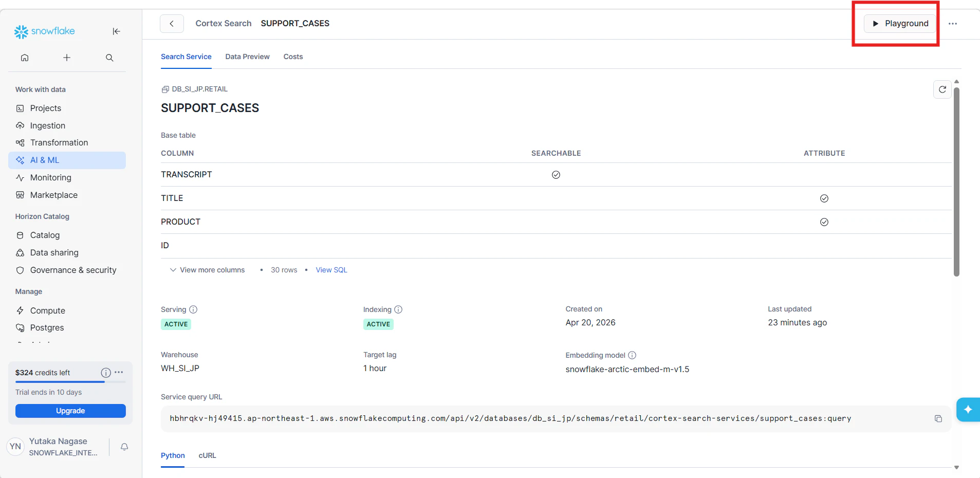Click the service query URL text
Screen dimensions: 980x478
(x=510, y=419)
